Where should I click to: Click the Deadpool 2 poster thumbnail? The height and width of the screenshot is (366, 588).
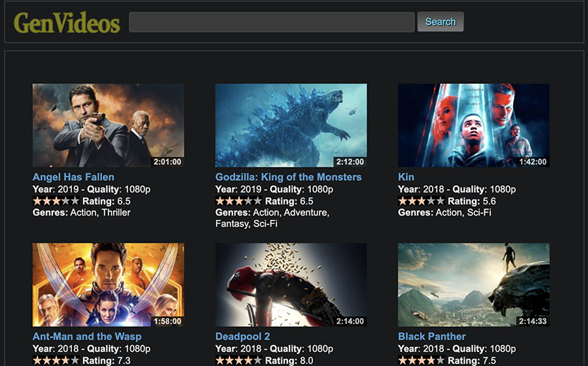point(290,284)
